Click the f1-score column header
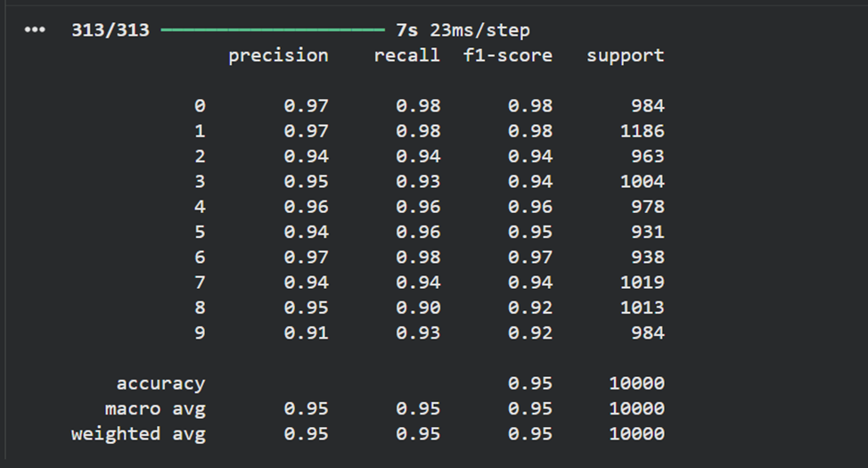Image resolution: width=868 pixels, height=468 pixels. tap(507, 55)
